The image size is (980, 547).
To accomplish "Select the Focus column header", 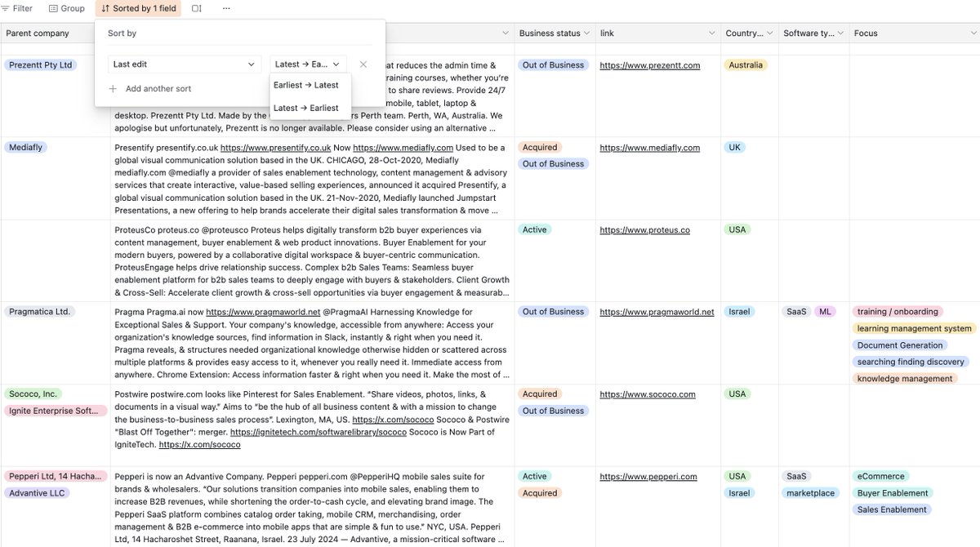I will coord(914,33).
